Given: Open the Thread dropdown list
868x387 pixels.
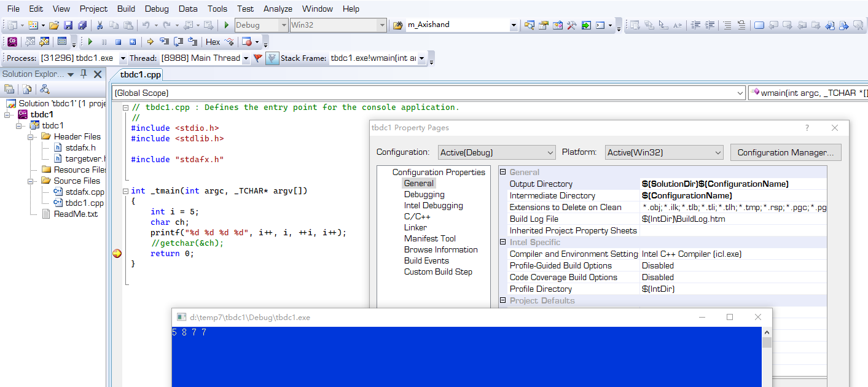Looking at the screenshot, I should pyautogui.click(x=246, y=58).
